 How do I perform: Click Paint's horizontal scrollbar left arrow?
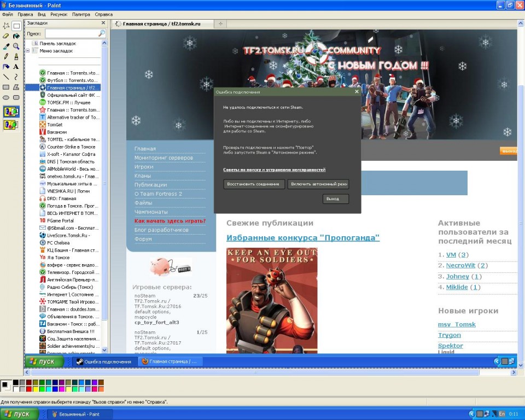pyautogui.click(x=27, y=372)
